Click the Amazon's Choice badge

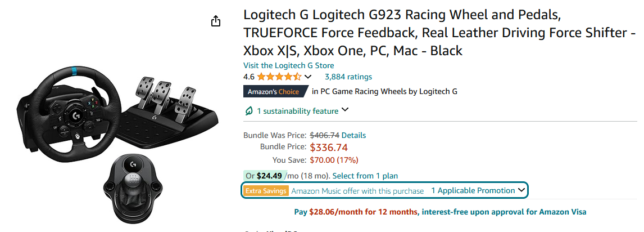pyautogui.click(x=275, y=91)
